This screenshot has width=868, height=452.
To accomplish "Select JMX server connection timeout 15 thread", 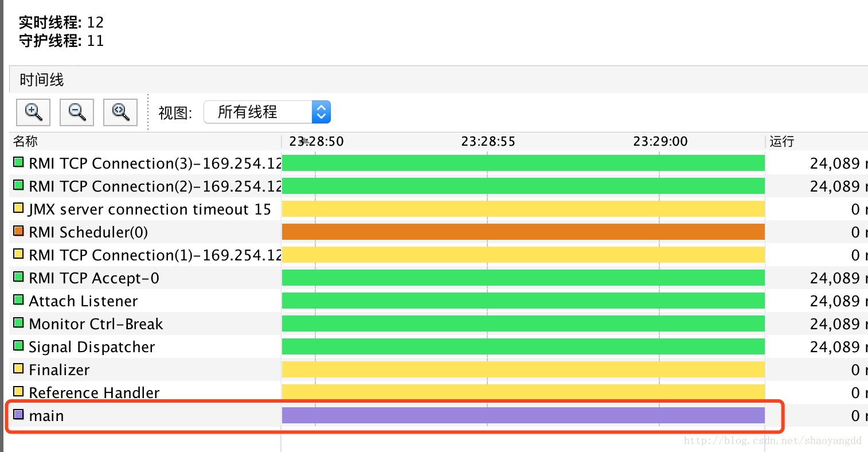I will (x=150, y=209).
